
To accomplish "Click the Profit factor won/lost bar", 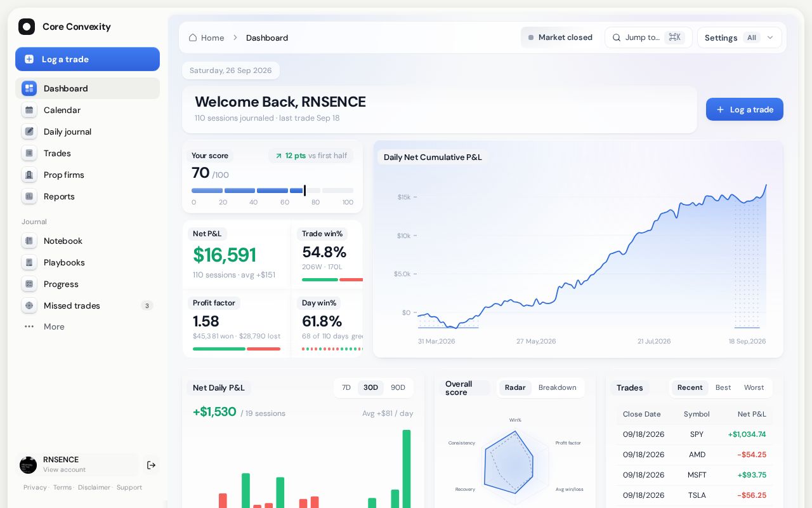I will tap(237, 349).
